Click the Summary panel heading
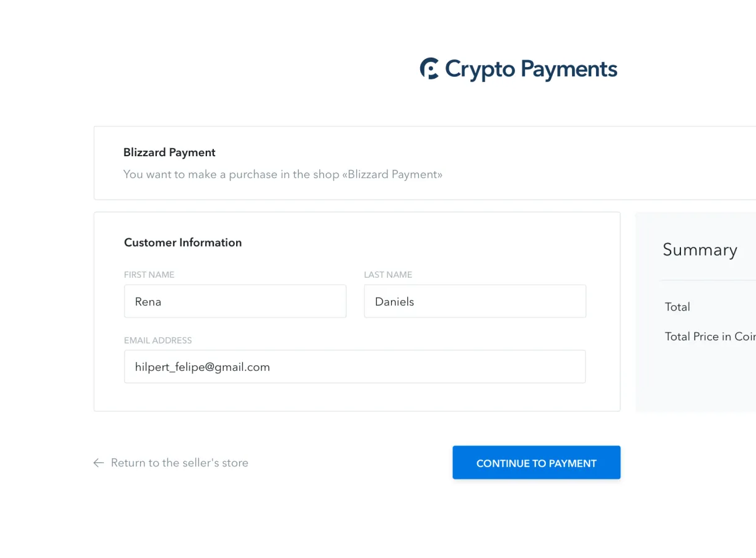The width and height of the screenshot is (756, 558). click(700, 249)
